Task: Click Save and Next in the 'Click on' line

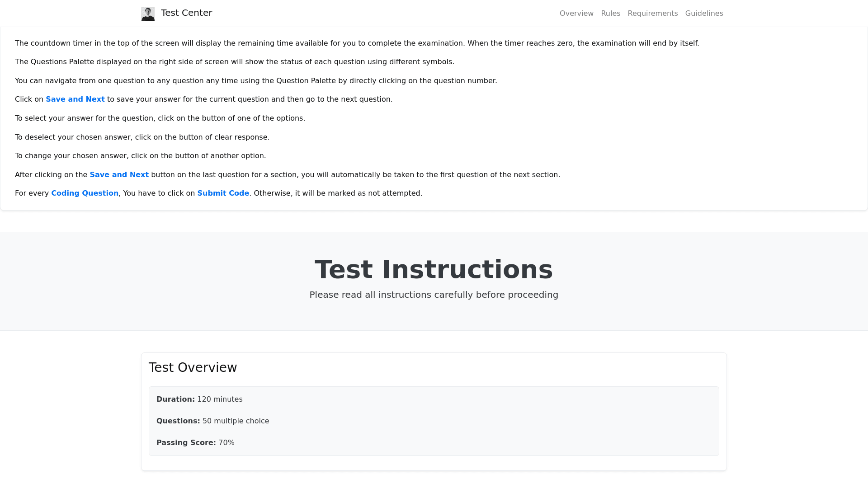Action: click(75, 99)
